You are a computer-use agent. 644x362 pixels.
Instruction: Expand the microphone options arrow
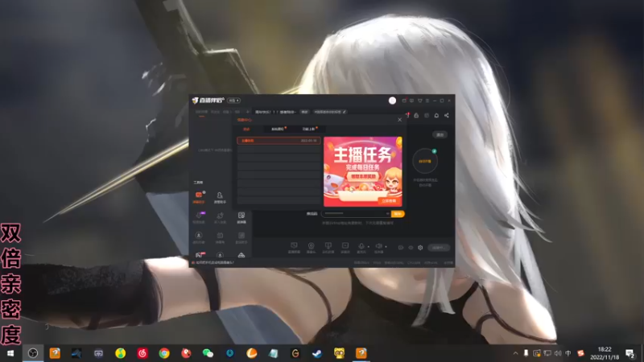click(369, 247)
